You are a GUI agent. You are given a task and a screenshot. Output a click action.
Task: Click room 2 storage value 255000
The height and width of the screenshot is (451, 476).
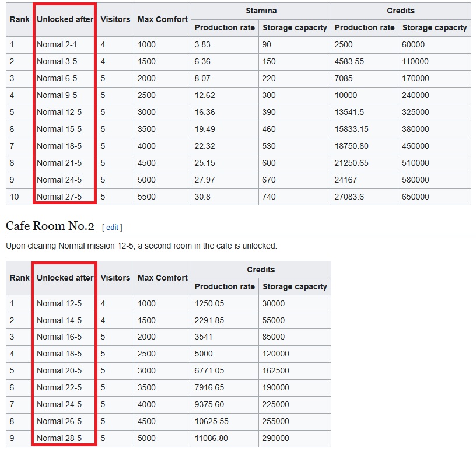click(x=276, y=422)
